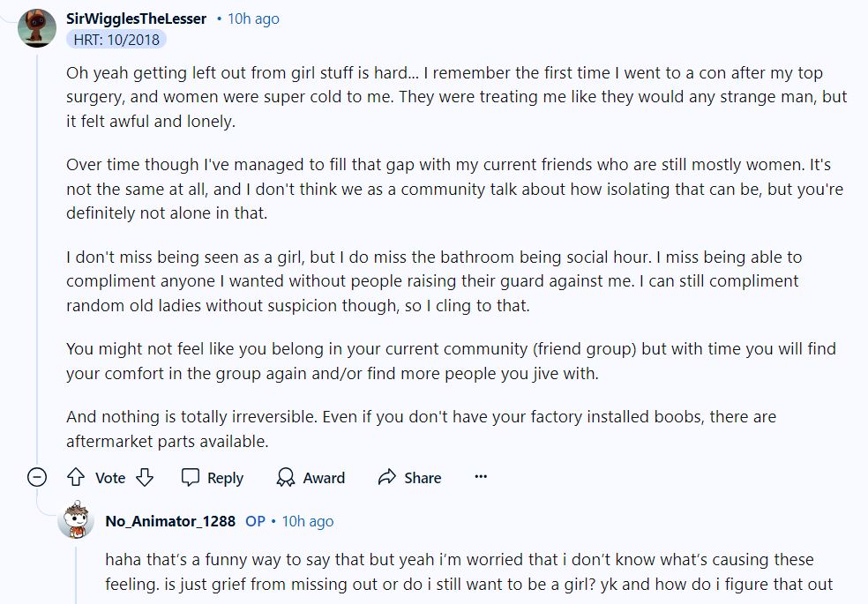
Task: Click the thread line beside the OP reply
Action: 76,572
